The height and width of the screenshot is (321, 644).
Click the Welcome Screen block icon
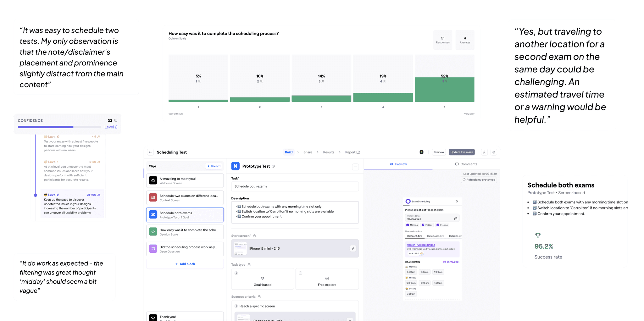[153, 180]
